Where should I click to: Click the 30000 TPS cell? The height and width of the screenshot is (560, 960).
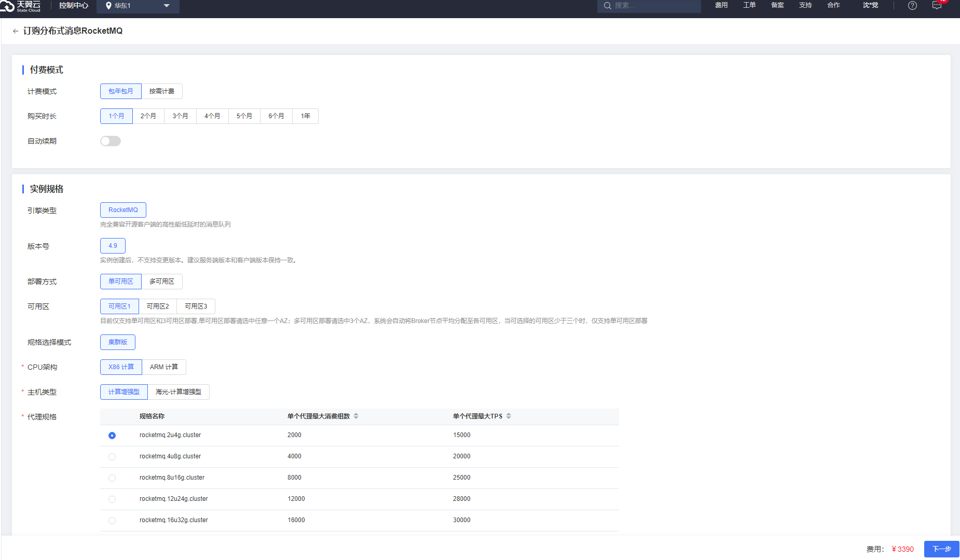tap(462, 521)
